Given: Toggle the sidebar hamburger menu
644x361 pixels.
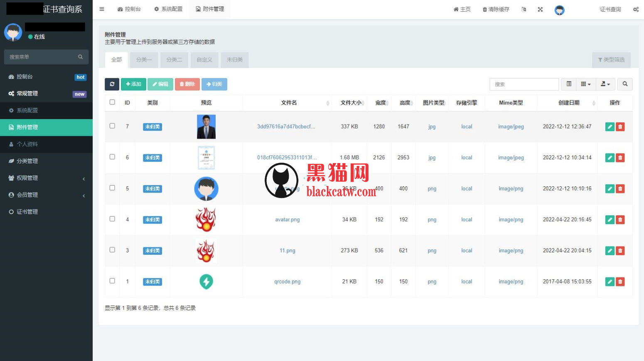Looking at the screenshot, I should click(102, 9).
